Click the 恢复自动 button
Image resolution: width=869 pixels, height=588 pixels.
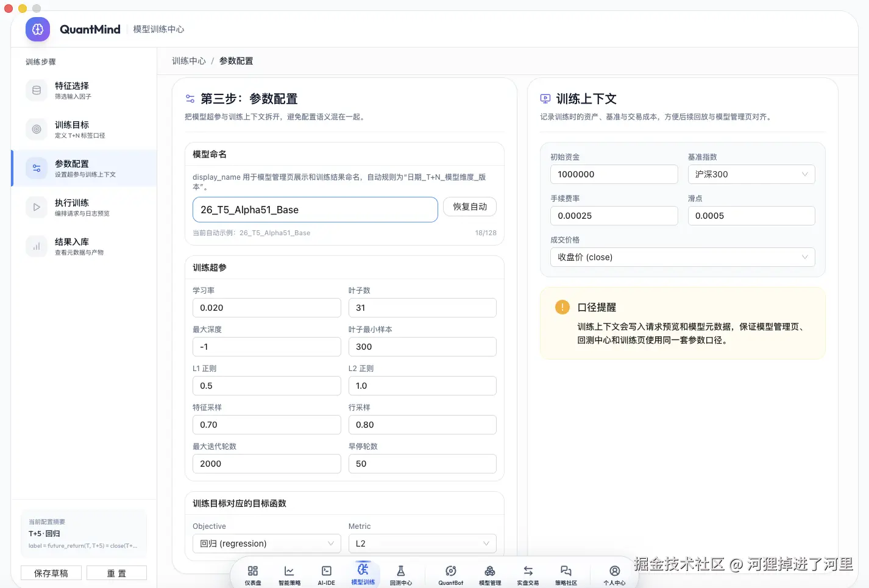click(470, 207)
